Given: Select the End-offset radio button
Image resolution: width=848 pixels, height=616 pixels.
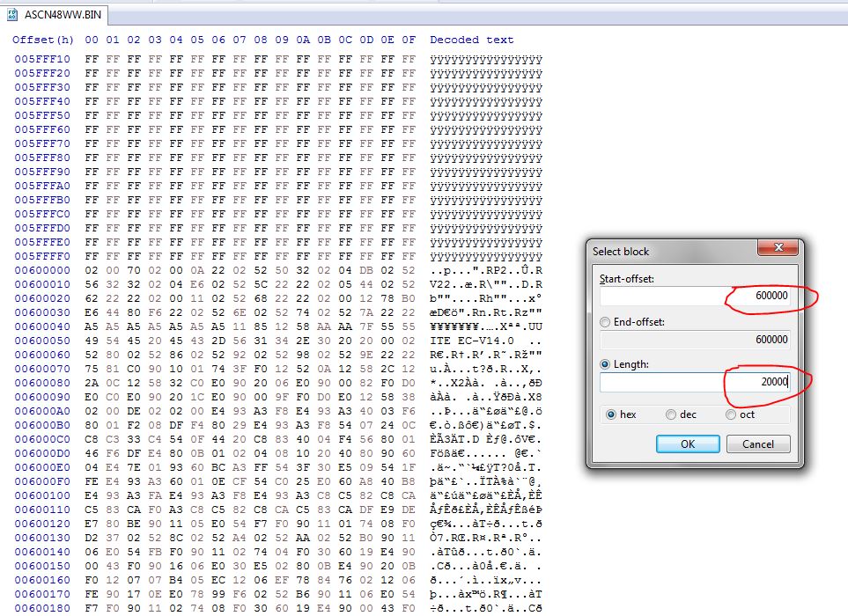Looking at the screenshot, I should coord(605,322).
